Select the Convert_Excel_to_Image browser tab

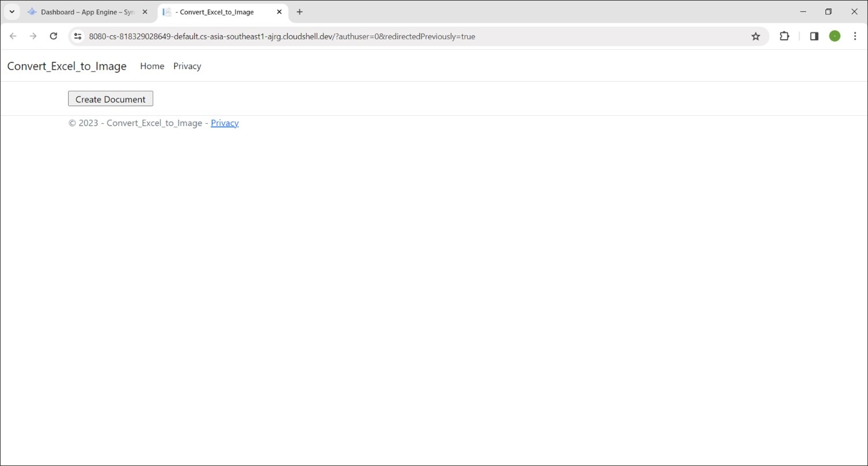pos(217,12)
